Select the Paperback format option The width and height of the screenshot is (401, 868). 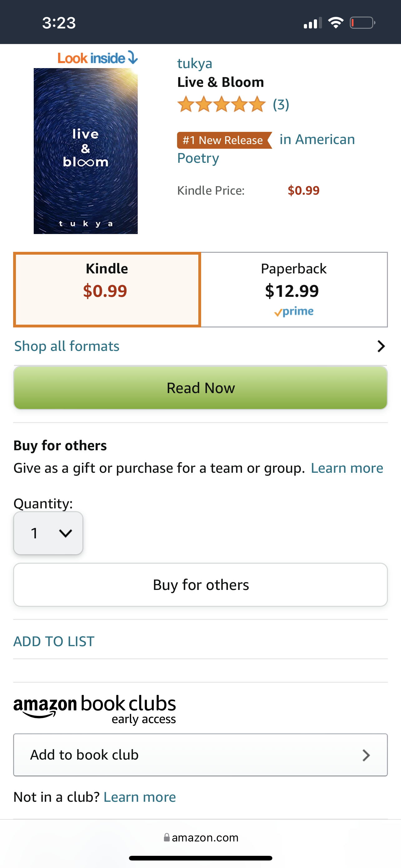click(x=294, y=289)
